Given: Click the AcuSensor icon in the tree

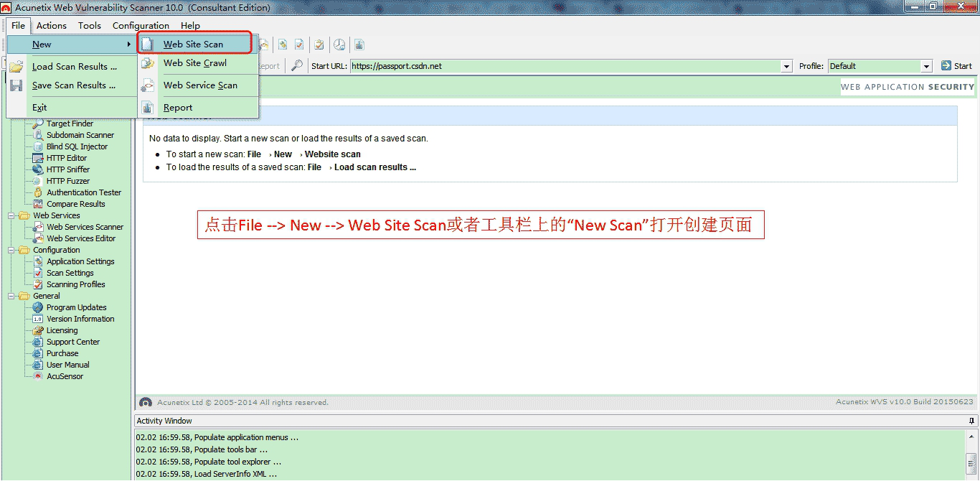Looking at the screenshot, I should pyautogui.click(x=37, y=376).
